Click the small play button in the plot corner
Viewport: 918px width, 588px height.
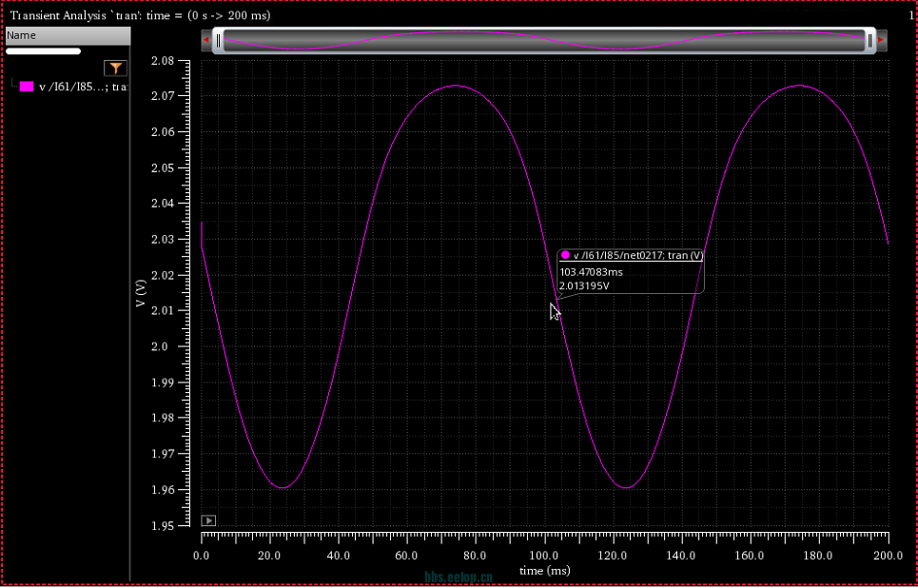(208, 520)
